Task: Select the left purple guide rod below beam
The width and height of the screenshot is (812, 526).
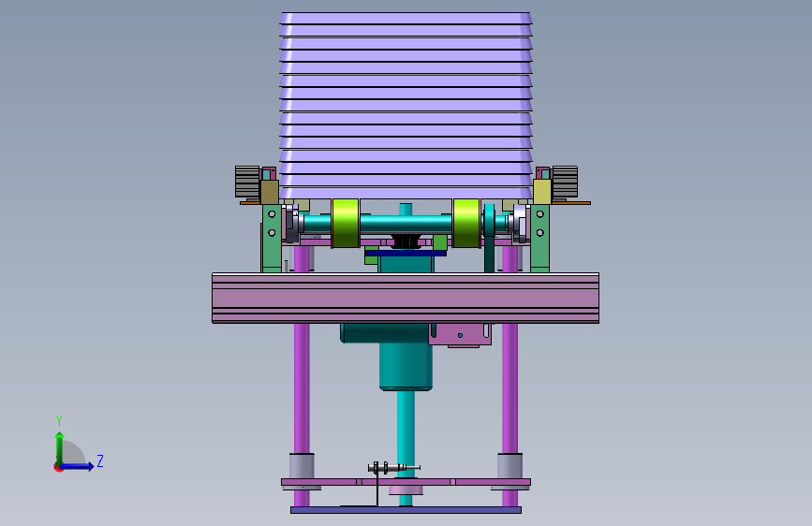Action: (x=302, y=388)
